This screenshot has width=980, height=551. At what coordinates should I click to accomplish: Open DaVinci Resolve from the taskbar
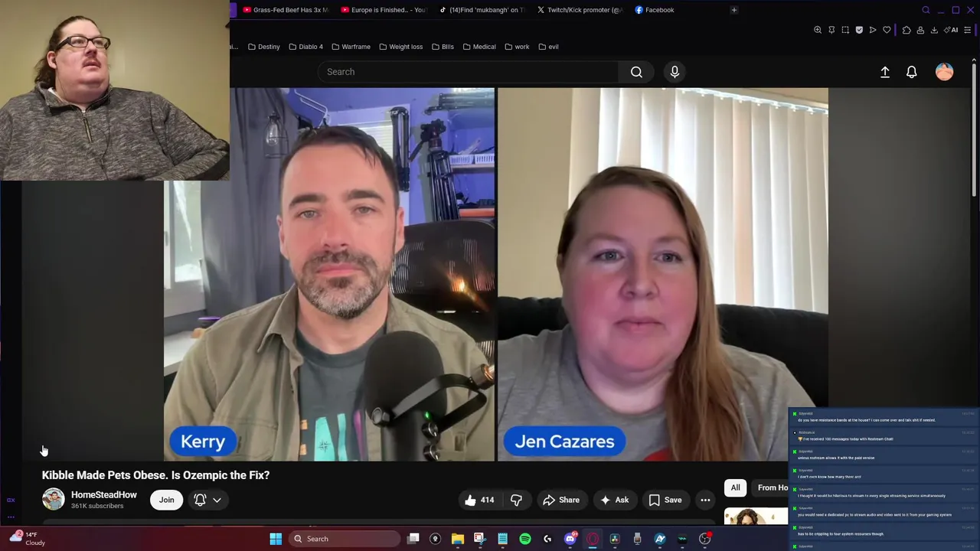coord(615,539)
